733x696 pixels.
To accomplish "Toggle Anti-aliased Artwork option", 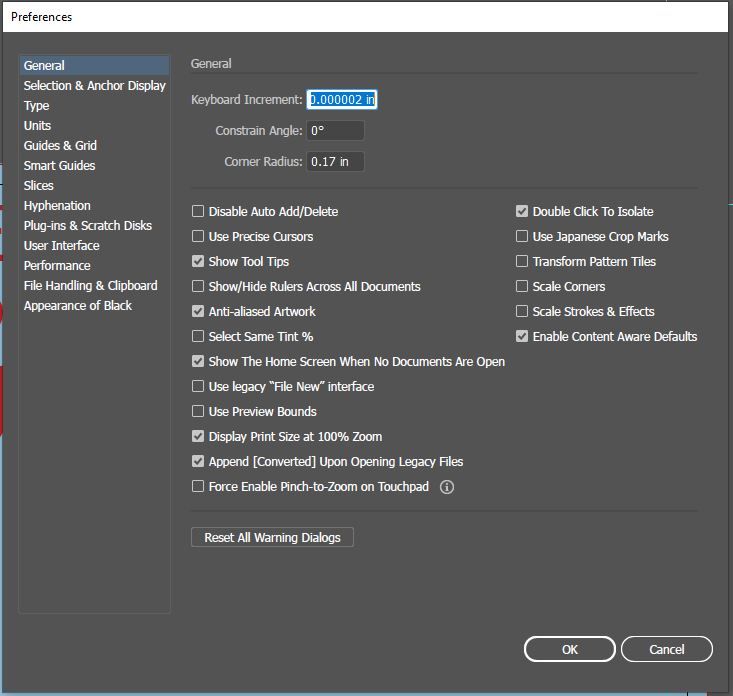I will click(x=198, y=312).
